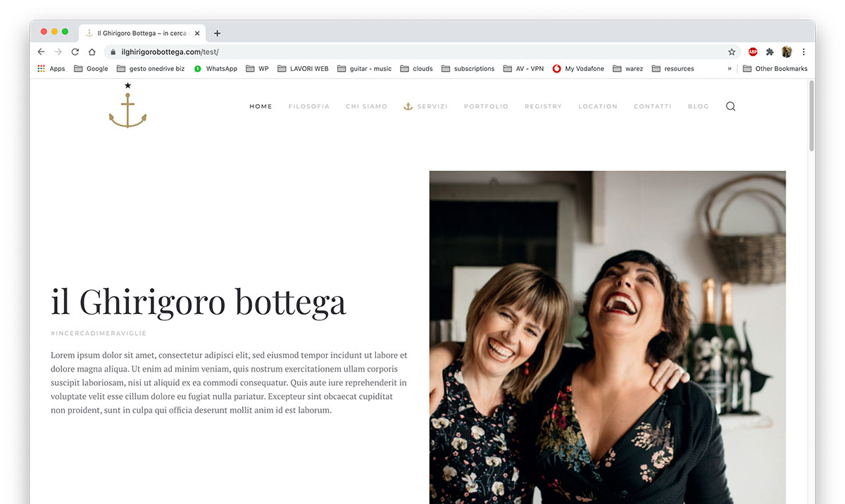Screen dimensions: 845x504
Task: Click the gold anchor site logo
Action: (x=127, y=106)
